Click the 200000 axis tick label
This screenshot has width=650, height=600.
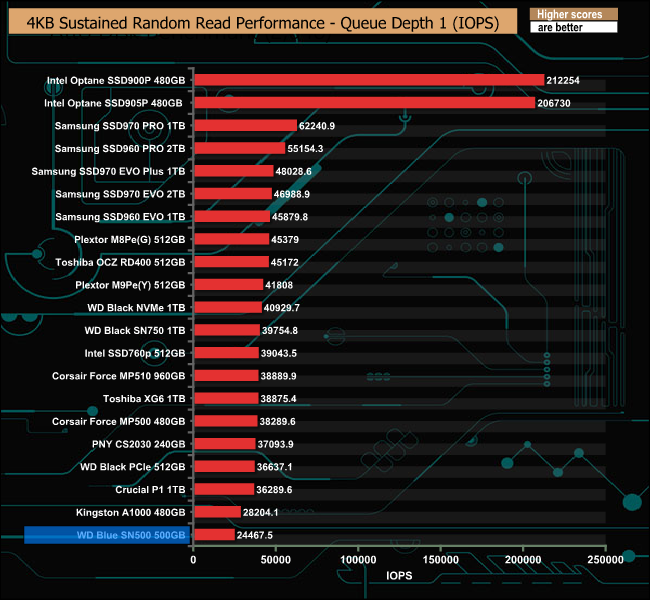(x=523, y=560)
